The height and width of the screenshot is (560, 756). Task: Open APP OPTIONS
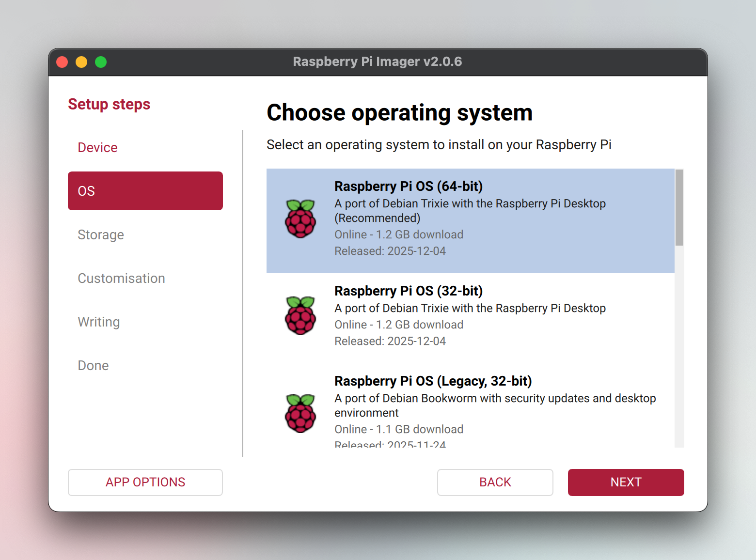145,482
